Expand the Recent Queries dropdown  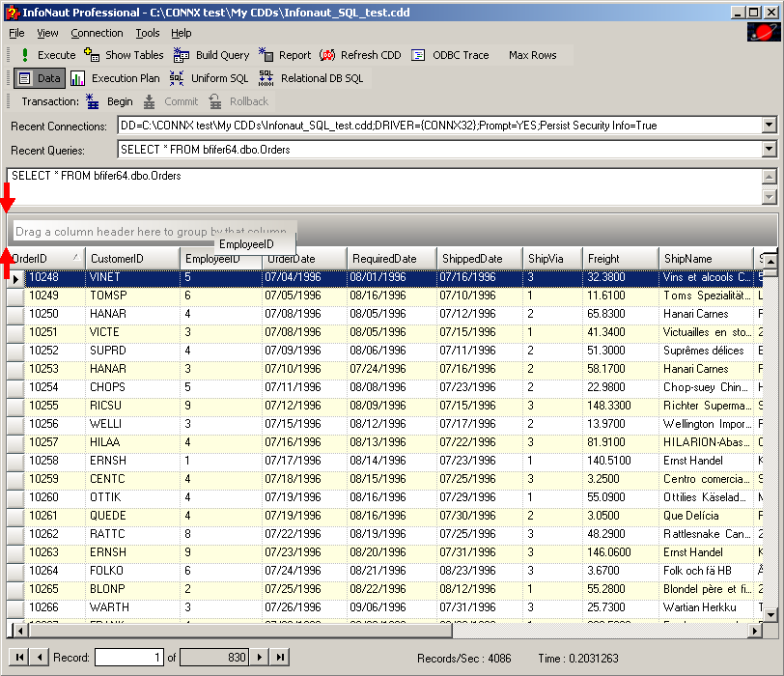point(769,150)
